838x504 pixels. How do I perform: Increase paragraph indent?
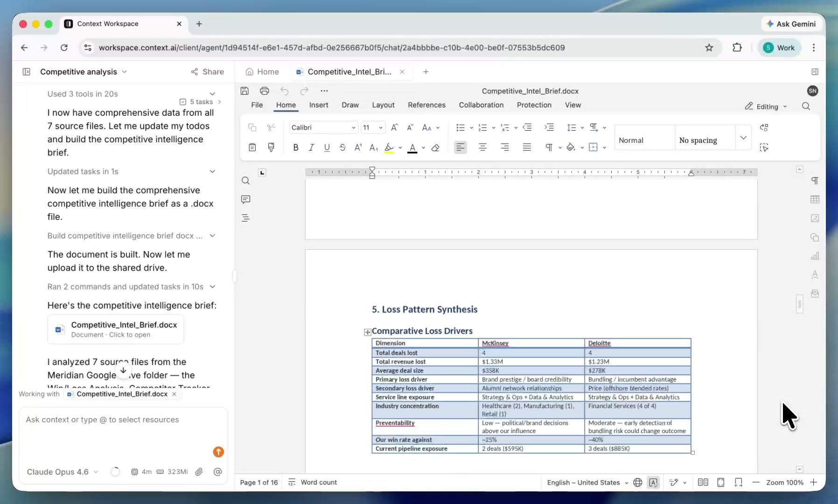point(549,127)
